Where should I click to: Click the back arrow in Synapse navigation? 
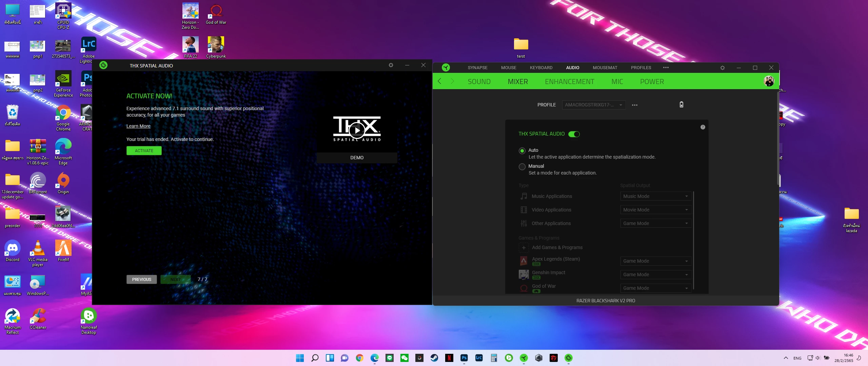[440, 81]
